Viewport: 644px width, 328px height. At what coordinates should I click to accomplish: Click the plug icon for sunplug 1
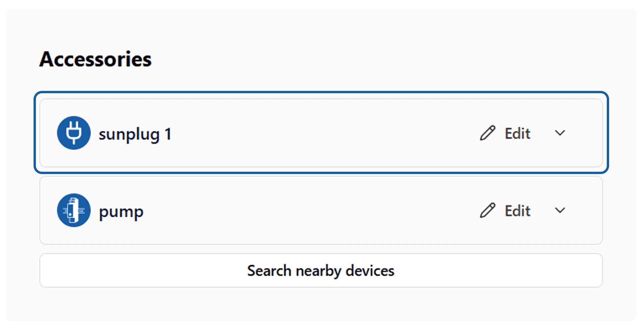[74, 133]
